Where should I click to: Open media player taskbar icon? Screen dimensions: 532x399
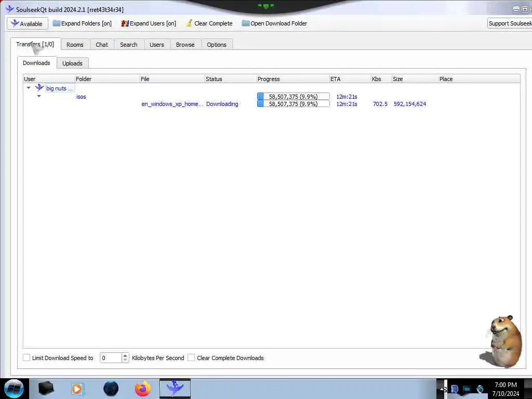point(77,389)
